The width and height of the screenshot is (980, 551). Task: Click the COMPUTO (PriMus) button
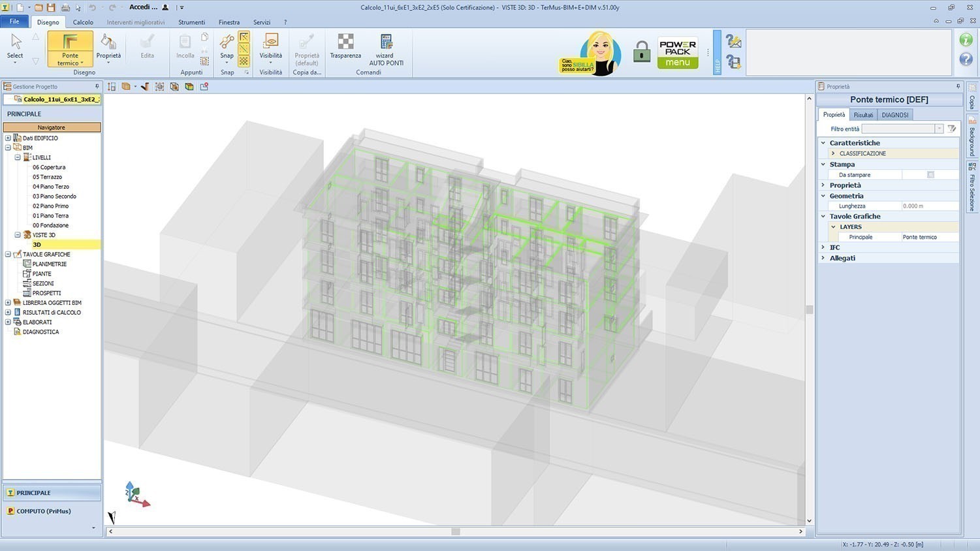click(x=44, y=511)
